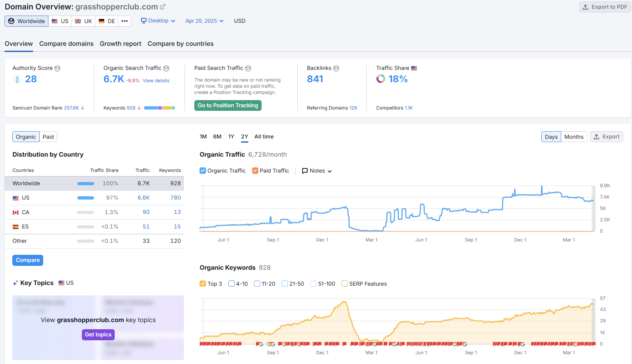The height and width of the screenshot is (364, 632).
Task: Open the Desktop device dropdown
Action: coord(158,20)
